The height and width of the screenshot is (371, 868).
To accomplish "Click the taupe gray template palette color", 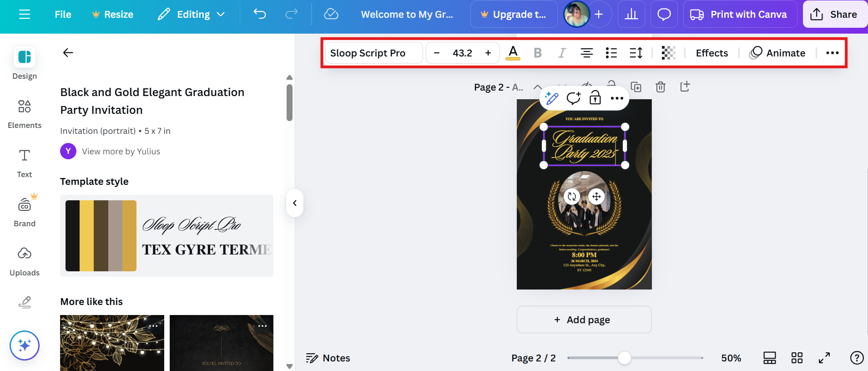I will point(115,236).
